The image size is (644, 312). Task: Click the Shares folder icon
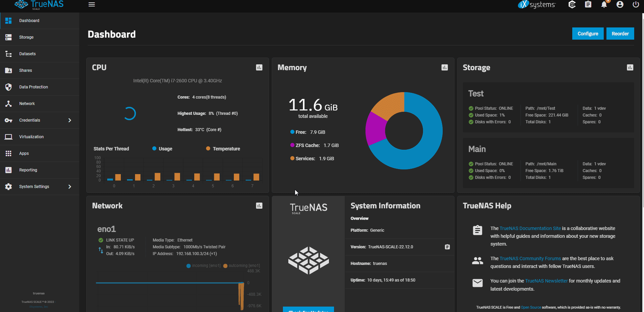[8, 70]
